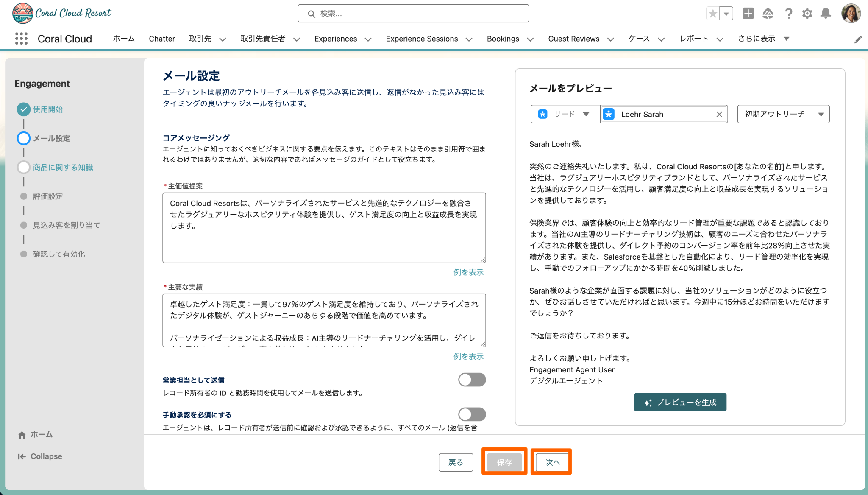
Task: Open the setup gear icon
Action: tap(807, 14)
